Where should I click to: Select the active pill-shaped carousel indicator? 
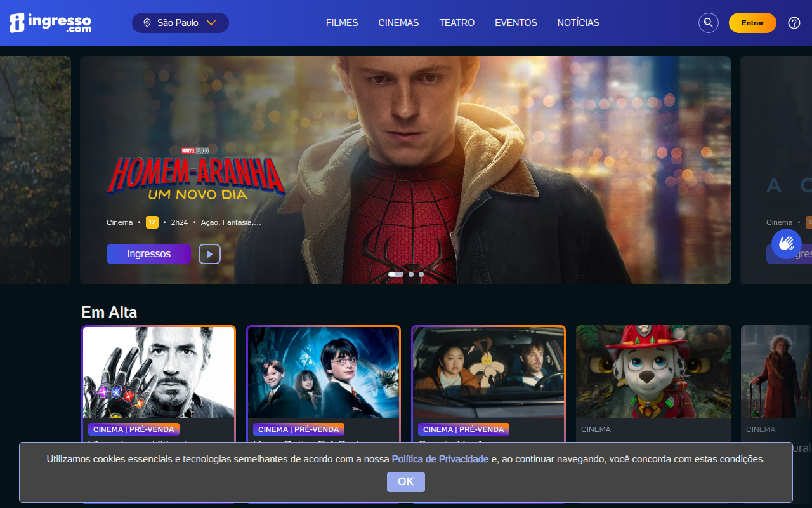[396, 274]
